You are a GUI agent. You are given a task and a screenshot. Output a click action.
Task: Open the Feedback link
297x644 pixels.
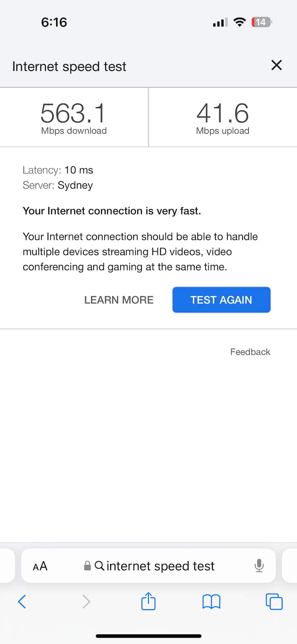coord(250,352)
